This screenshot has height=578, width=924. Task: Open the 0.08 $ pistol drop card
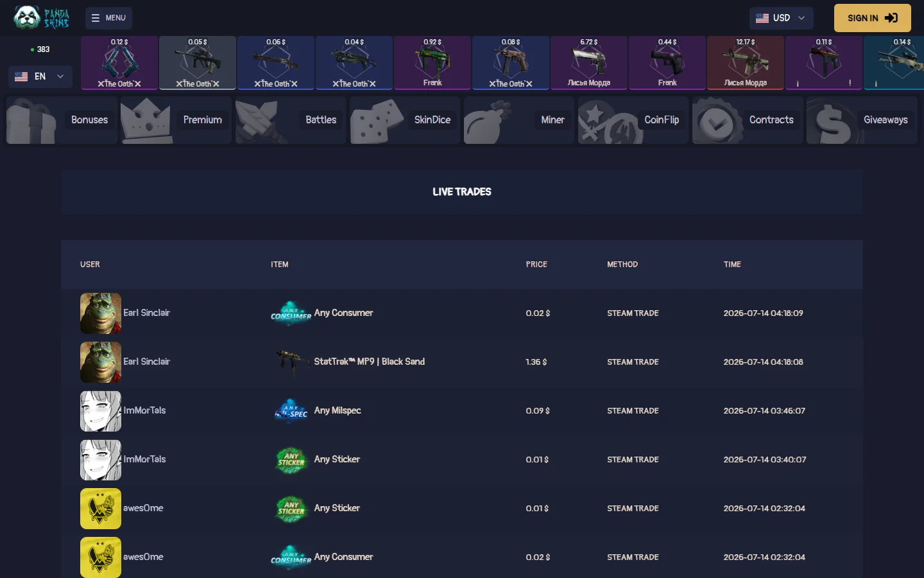[511, 62]
